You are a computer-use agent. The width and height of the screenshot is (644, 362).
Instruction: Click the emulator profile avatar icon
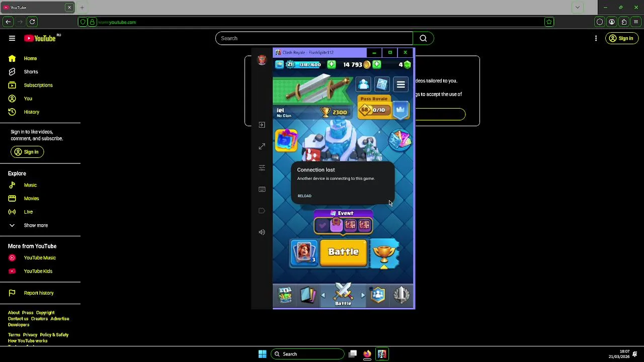click(x=262, y=60)
